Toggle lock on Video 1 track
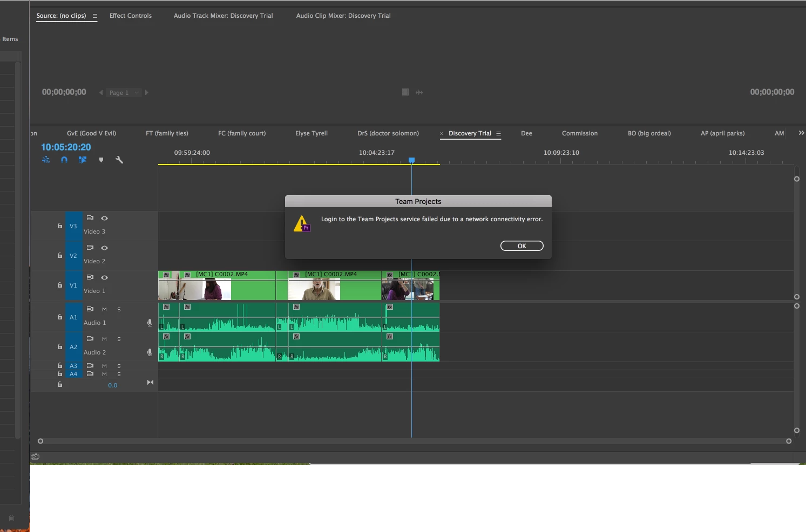Image resolution: width=806 pixels, height=532 pixels. click(x=60, y=285)
